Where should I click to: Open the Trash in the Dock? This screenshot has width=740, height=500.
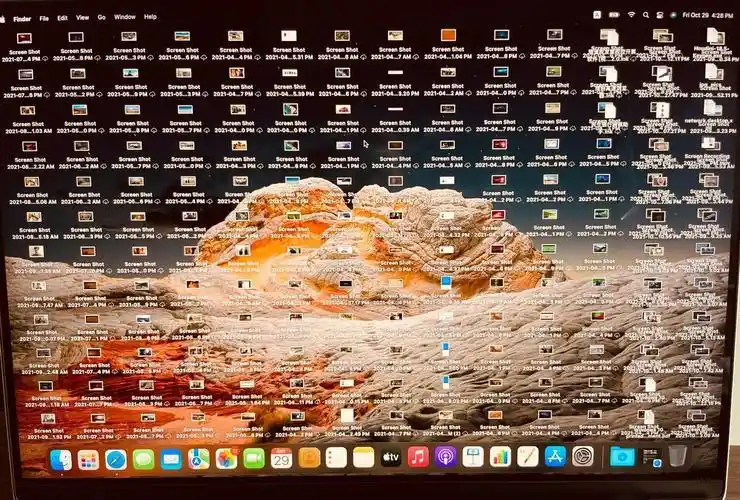678,456
